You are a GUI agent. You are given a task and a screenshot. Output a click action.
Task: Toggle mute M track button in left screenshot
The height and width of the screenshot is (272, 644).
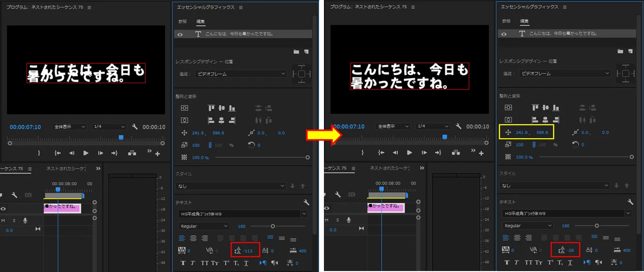pyautogui.click(x=3, y=220)
